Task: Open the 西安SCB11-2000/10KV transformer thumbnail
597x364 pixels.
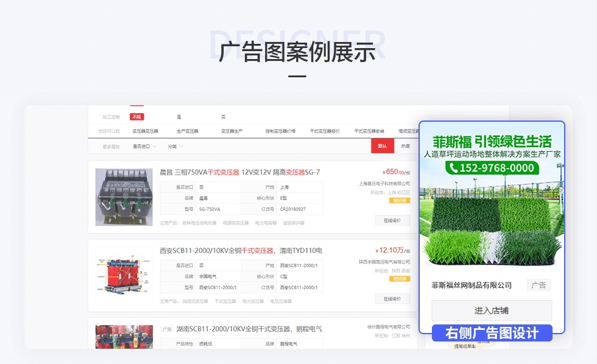Action: [x=124, y=275]
